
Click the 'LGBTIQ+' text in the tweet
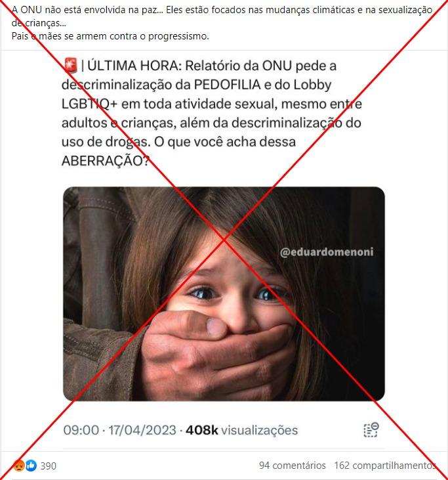90,104
